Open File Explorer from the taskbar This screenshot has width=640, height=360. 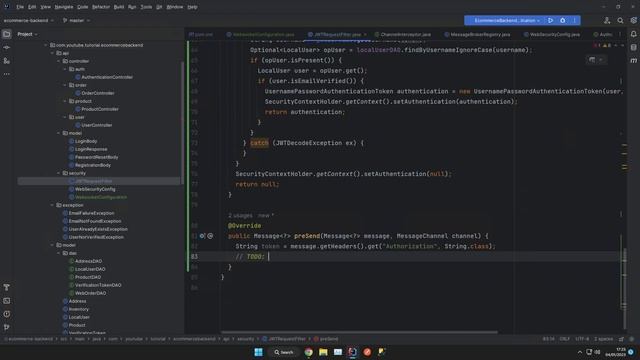[x=323, y=352]
